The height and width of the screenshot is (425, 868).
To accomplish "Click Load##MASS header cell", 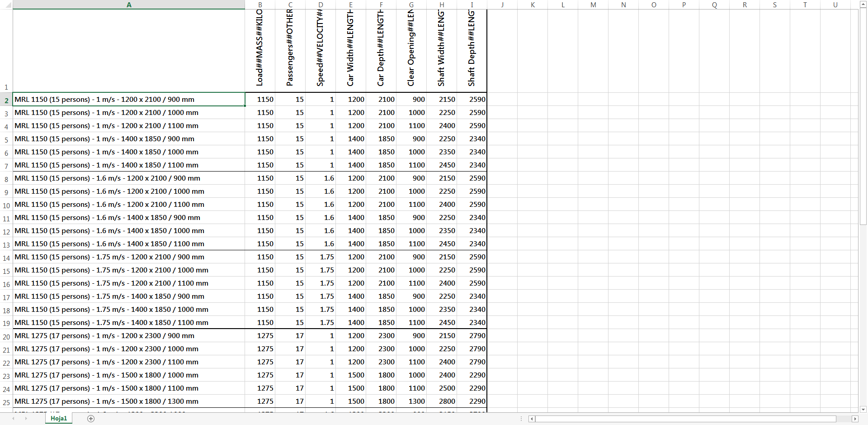I will [x=260, y=51].
